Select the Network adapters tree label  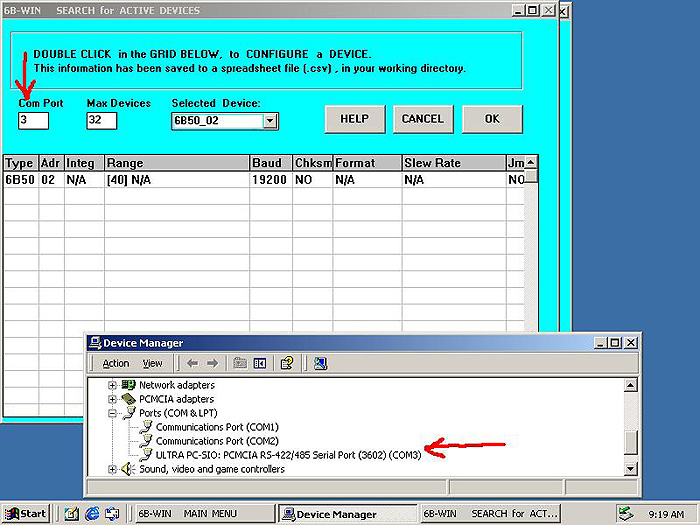tap(177, 385)
